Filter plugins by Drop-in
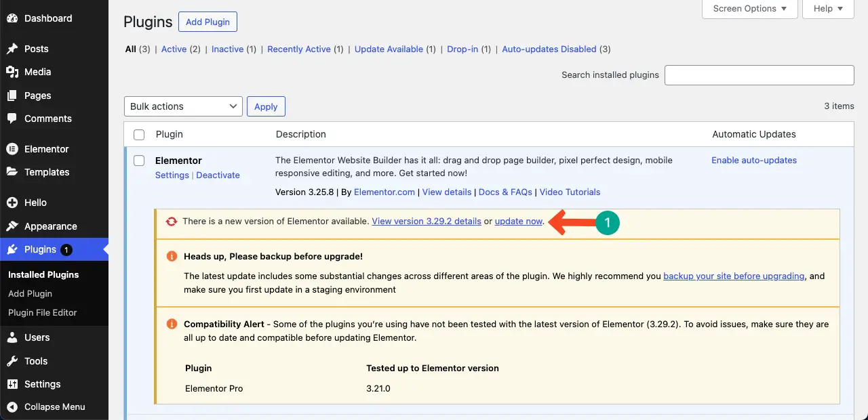This screenshot has width=868, height=420. pos(462,49)
